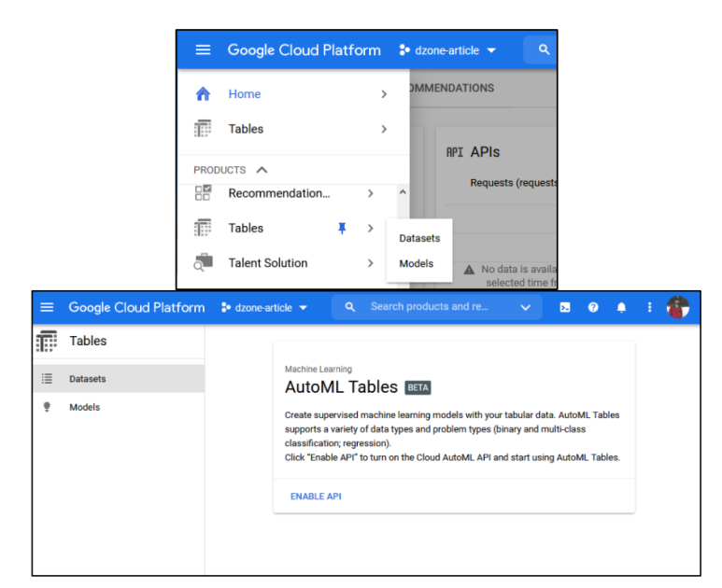Expand Home submenu chevron
The image size is (722, 588).
(384, 94)
